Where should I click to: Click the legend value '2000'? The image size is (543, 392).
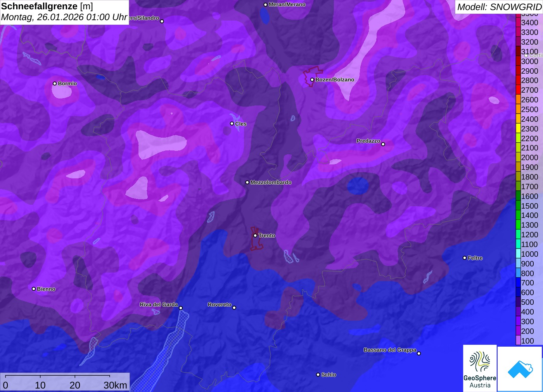click(x=530, y=157)
